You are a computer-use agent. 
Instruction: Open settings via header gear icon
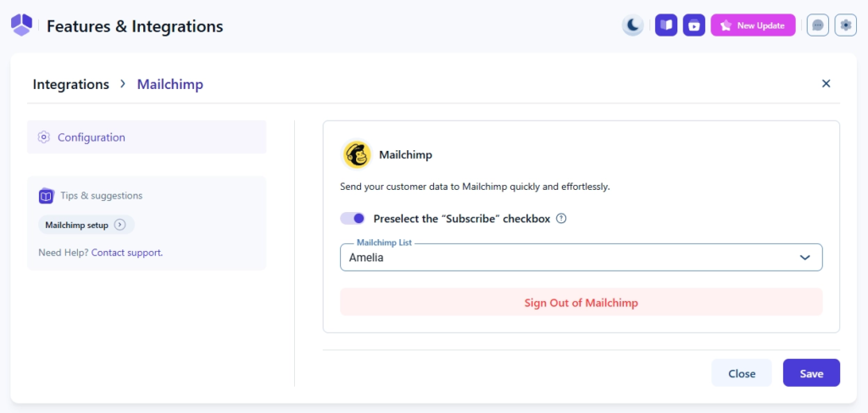(845, 25)
